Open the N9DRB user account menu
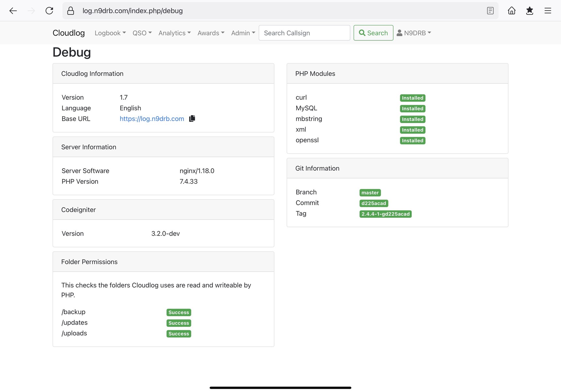The image size is (561, 392). [414, 33]
